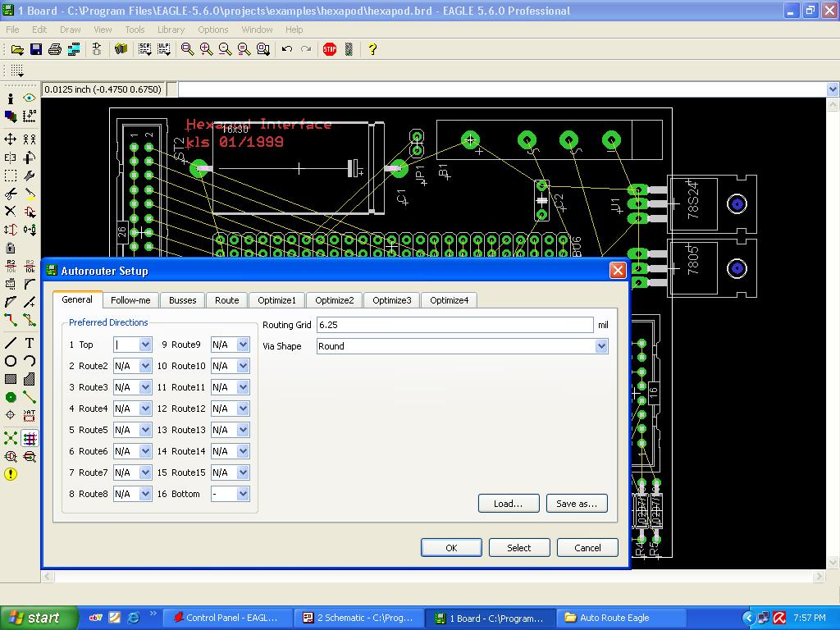Click the Save floppy disk icon
The width and height of the screenshot is (840, 630).
point(36,49)
